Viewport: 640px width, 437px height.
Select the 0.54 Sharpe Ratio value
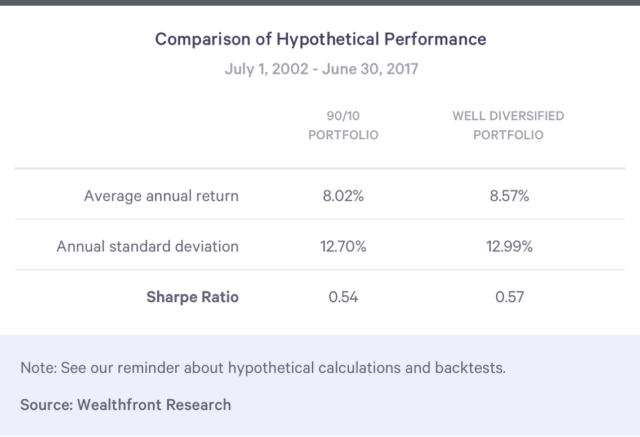click(x=343, y=297)
